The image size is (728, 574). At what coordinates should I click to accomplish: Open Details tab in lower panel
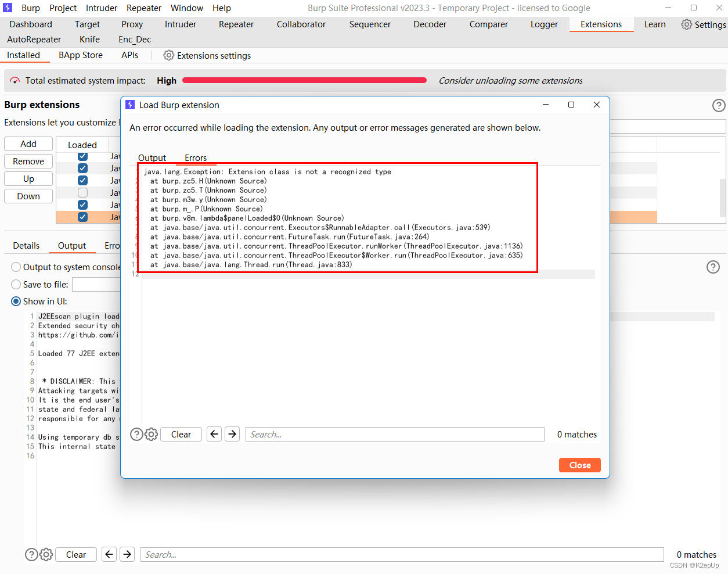point(26,246)
